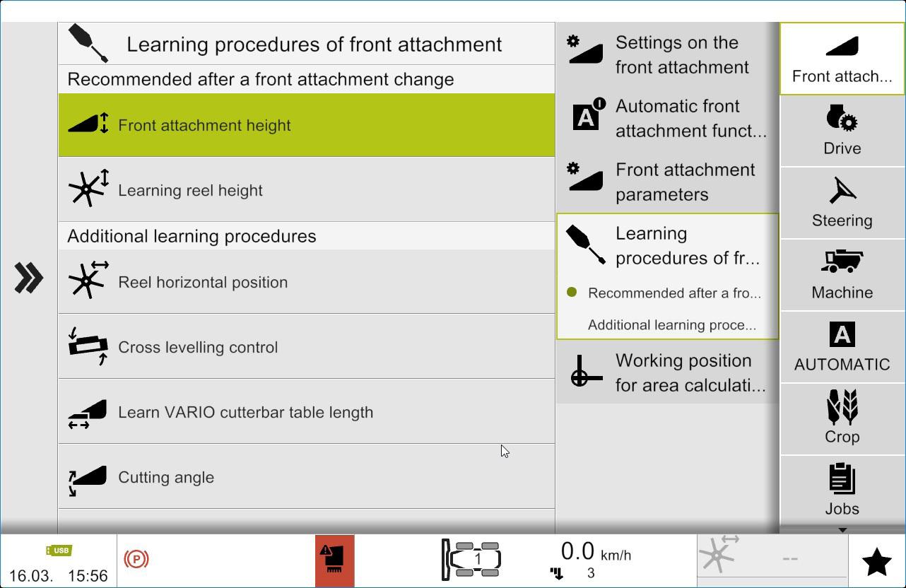Click the favorites star icon
This screenshot has height=588, width=906.
(876, 562)
